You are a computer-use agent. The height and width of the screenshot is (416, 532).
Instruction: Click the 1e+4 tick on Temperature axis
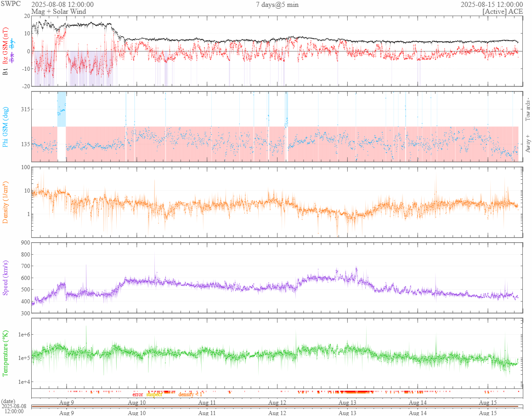click(24, 382)
